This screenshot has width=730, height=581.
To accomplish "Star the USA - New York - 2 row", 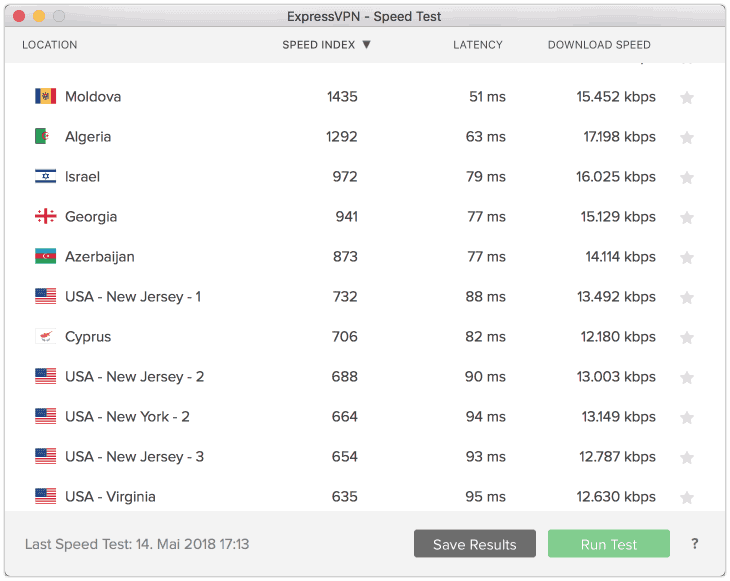I will click(687, 418).
